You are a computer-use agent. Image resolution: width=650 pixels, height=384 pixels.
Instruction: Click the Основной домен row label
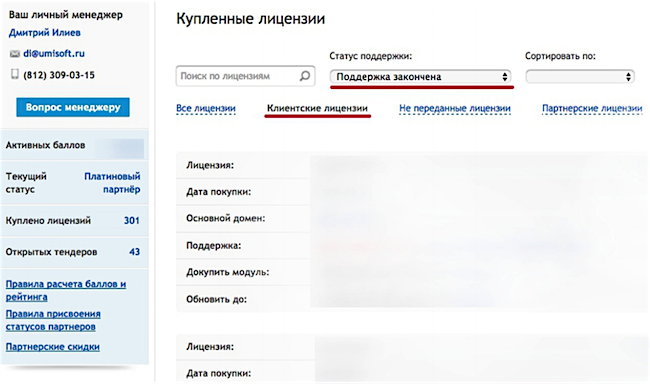click(226, 218)
